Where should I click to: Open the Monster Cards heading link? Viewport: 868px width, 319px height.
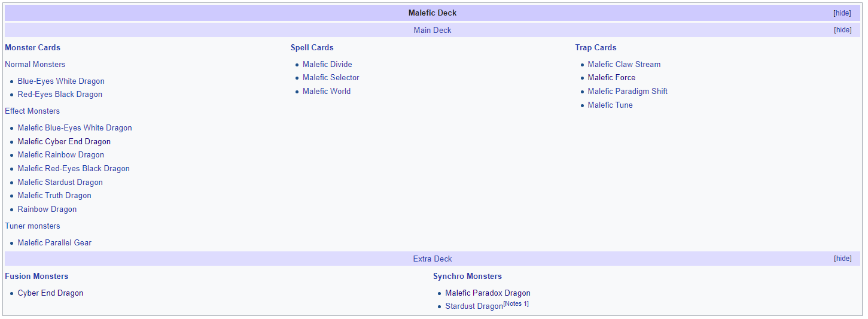click(x=32, y=47)
